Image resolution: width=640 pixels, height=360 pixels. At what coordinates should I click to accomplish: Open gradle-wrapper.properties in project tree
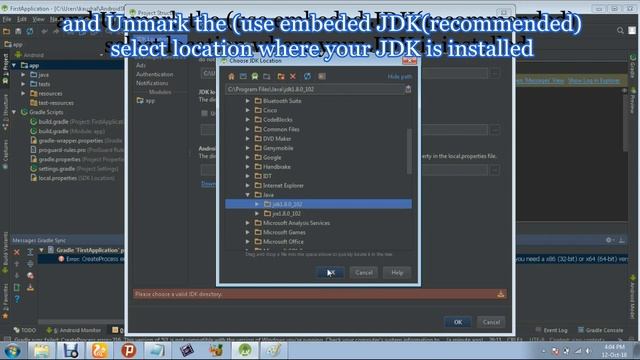tap(71, 140)
